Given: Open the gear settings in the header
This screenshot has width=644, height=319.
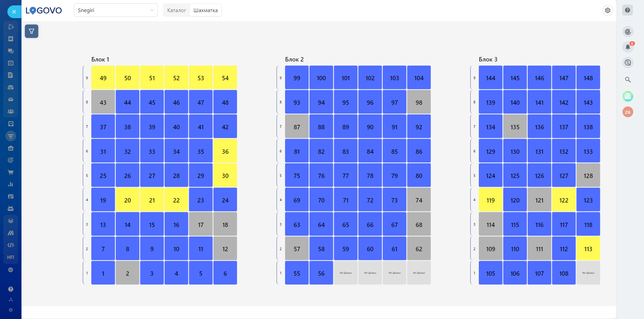Looking at the screenshot, I should coord(607,10).
